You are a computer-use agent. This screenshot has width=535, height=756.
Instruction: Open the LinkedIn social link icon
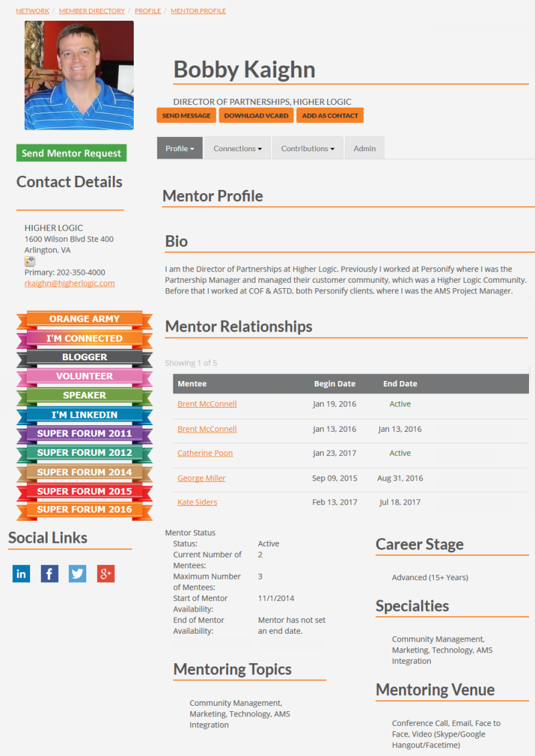coord(21,574)
